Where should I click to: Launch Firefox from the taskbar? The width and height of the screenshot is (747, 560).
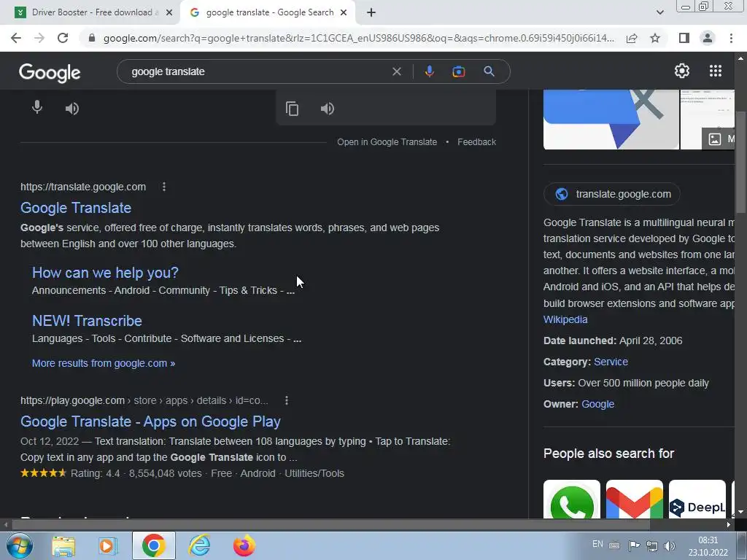244,545
